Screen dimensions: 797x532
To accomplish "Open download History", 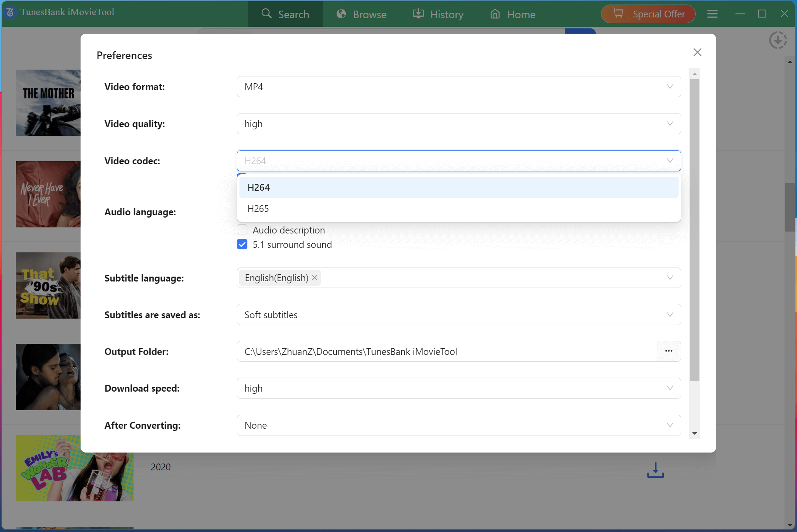I will coord(438,14).
